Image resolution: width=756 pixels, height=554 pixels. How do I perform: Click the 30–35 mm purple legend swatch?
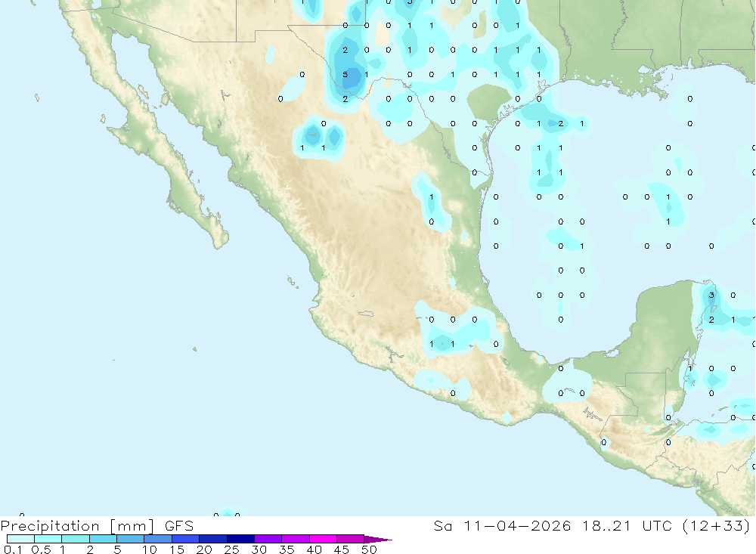tap(268, 539)
